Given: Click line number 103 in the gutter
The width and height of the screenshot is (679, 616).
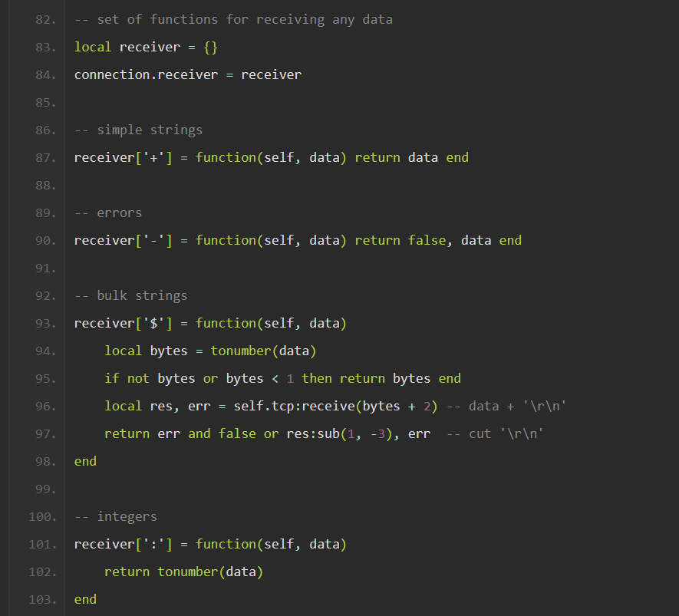Looking at the screenshot, I should point(43,599).
